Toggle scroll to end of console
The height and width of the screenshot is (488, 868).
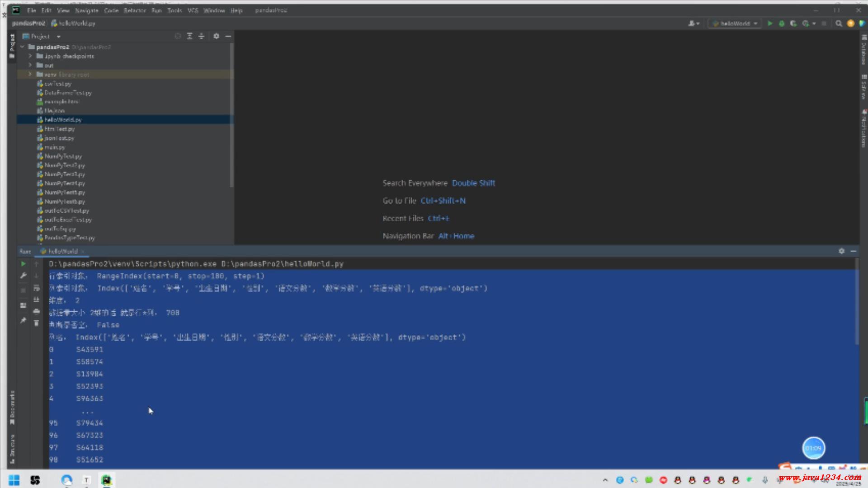point(37,300)
